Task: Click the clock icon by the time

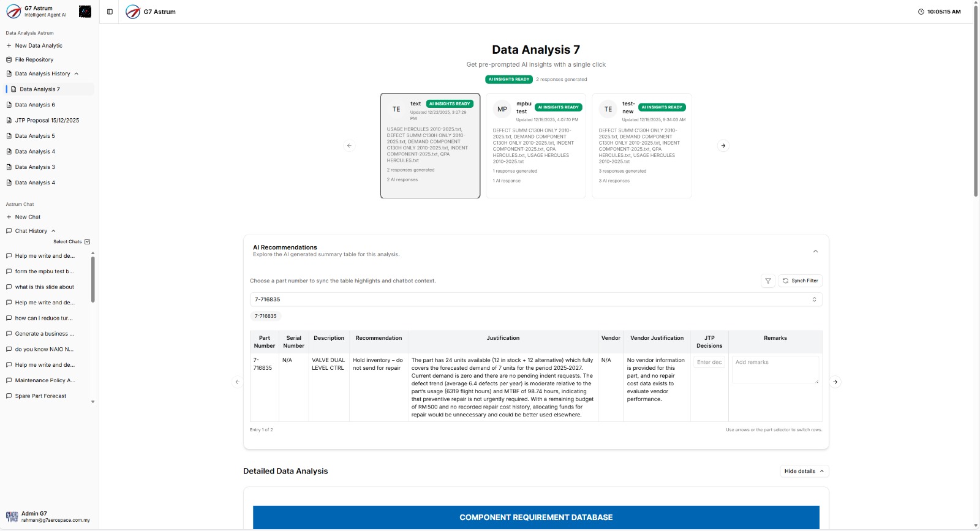Action: pyautogui.click(x=921, y=12)
